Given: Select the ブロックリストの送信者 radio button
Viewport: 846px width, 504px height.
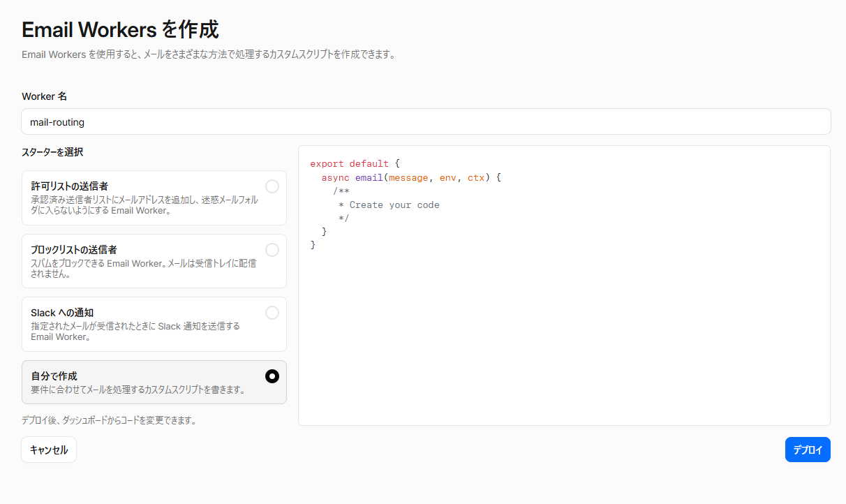Looking at the screenshot, I should pyautogui.click(x=272, y=250).
